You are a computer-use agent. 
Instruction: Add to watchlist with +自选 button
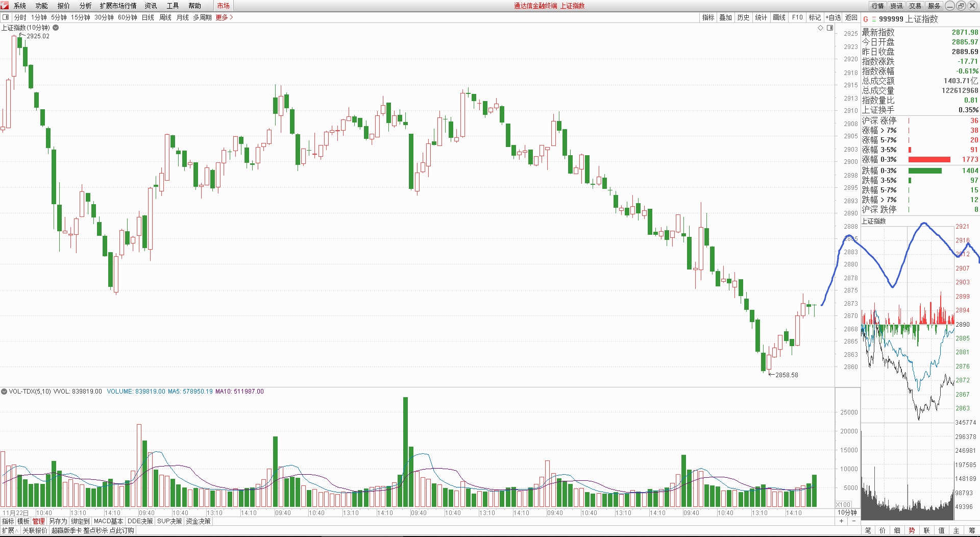click(833, 17)
